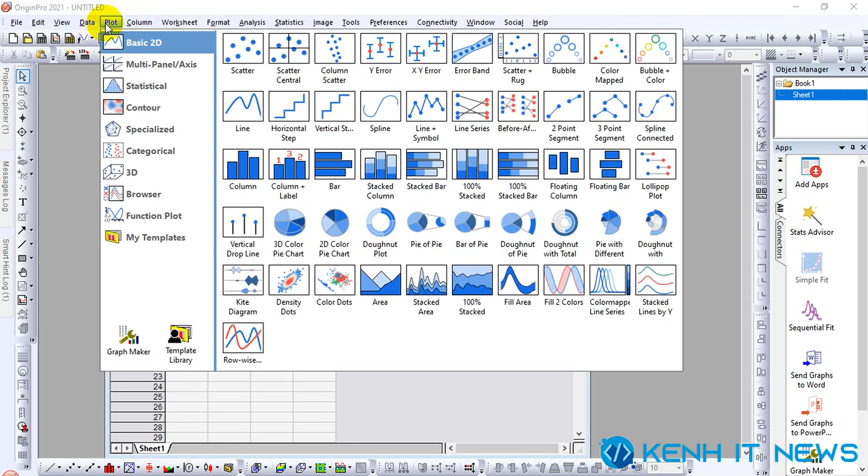Open the Contour plot category
This screenshot has width=868, height=476.
(157, 108)
